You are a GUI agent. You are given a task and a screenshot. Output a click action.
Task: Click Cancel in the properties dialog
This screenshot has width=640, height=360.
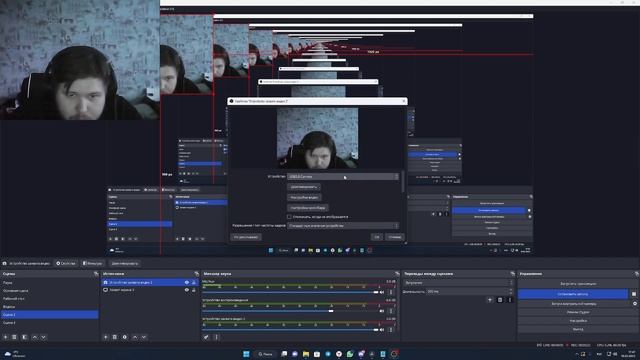click(394, 237)
